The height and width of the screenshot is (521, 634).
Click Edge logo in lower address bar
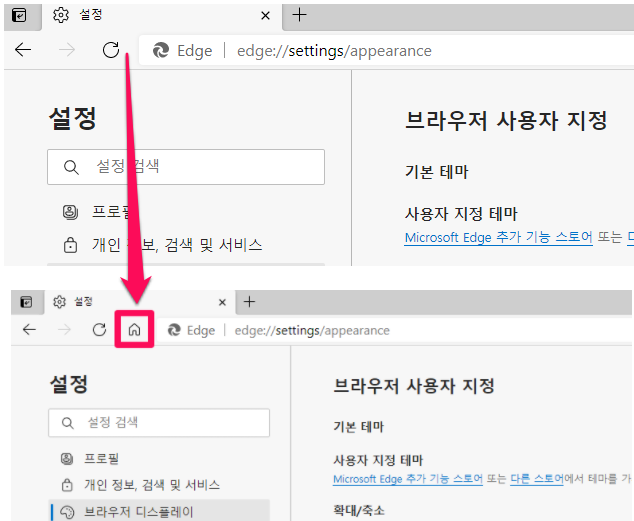click(x=174, y=330)
